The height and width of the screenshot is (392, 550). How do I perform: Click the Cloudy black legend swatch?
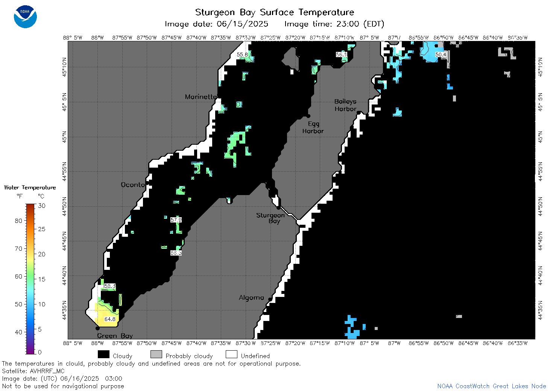coord(103,354)
